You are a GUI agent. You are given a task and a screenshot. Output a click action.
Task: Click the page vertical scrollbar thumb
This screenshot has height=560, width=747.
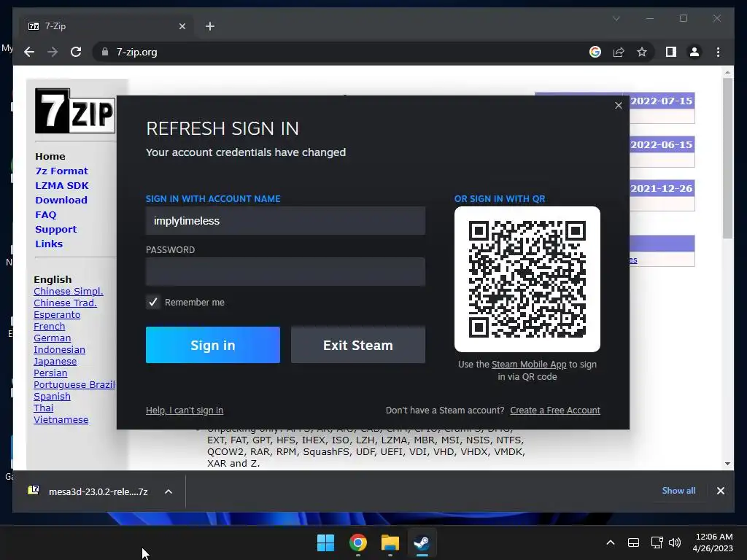point(727,158)
